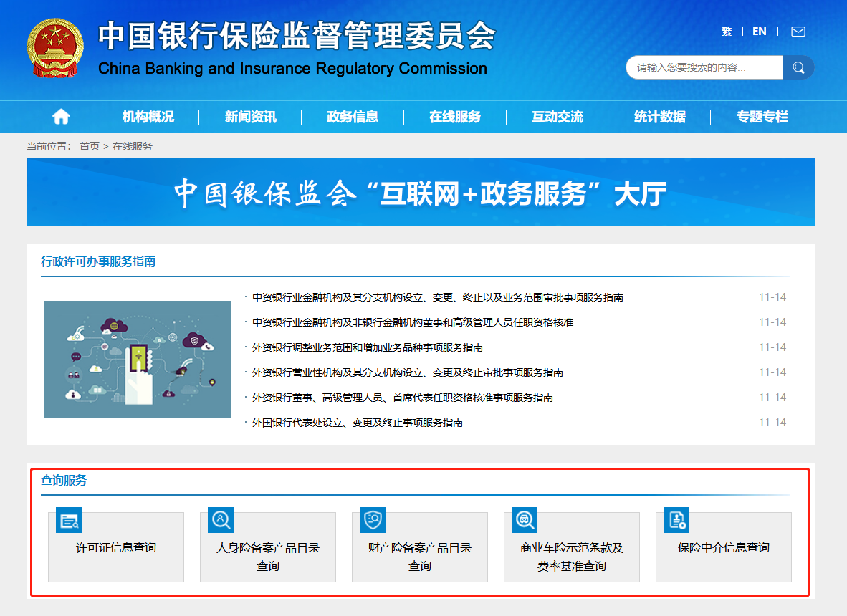
Task: Open 商业车险示范条款及费率基准查询 button
Action: coord(572,547)
